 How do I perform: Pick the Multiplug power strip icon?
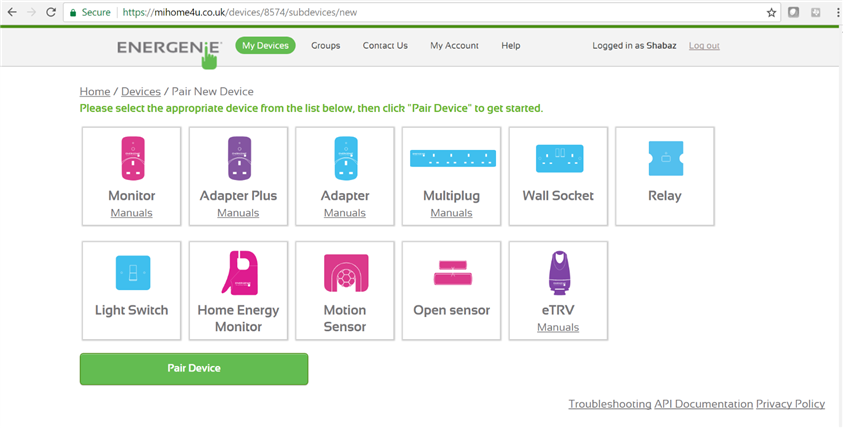pyautogui.click(x=452, y=158)
